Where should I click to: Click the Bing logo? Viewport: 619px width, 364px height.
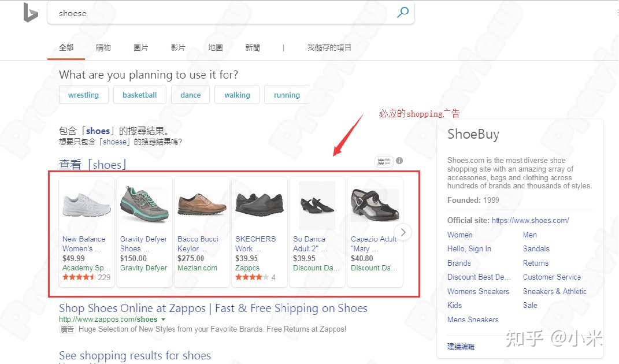pyautogui.click(x=31, y=12)
